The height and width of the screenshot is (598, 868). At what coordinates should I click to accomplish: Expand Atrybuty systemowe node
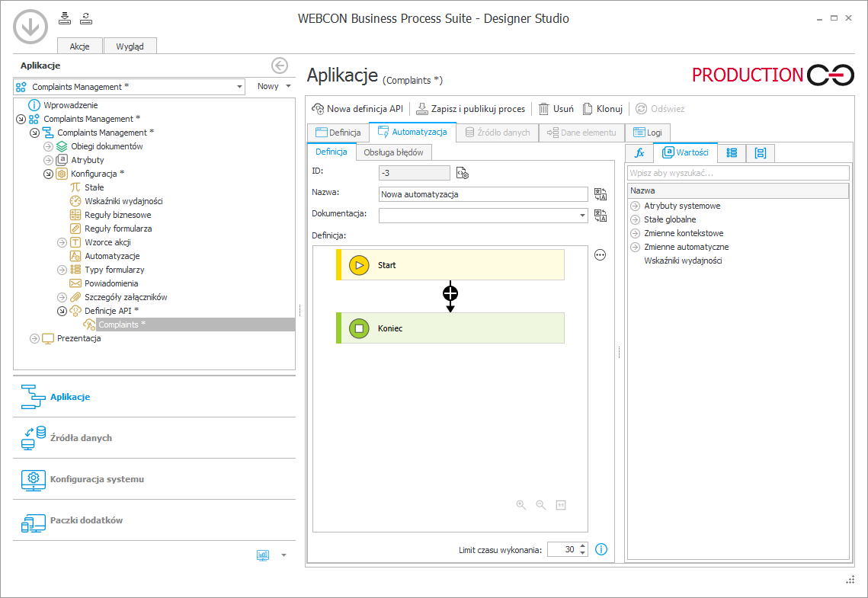tap(635, 206)
